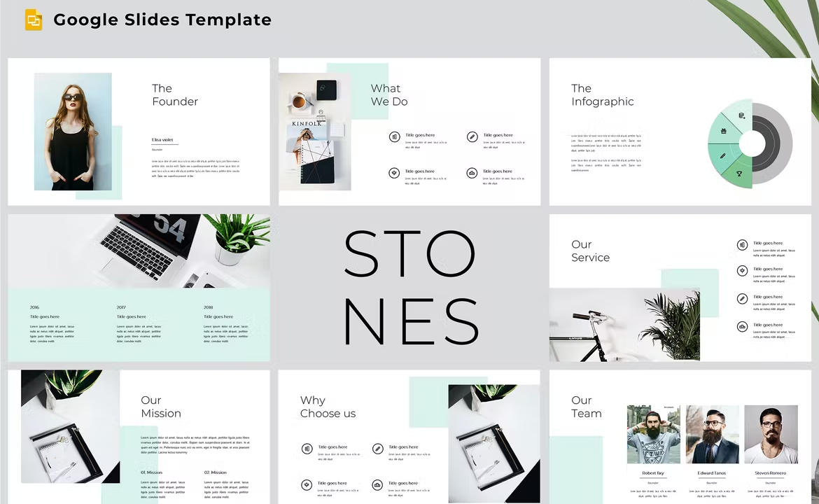The height and width of the screenshot is (504, 819).
Task: Click the 2017 timeline year label
Action: 121,307
